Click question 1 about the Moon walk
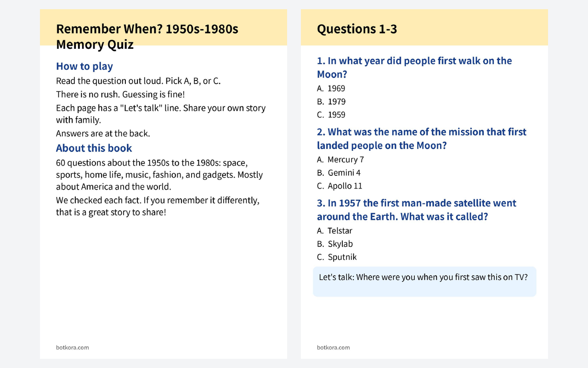This screenshot has height=368, width=588. 414,68
